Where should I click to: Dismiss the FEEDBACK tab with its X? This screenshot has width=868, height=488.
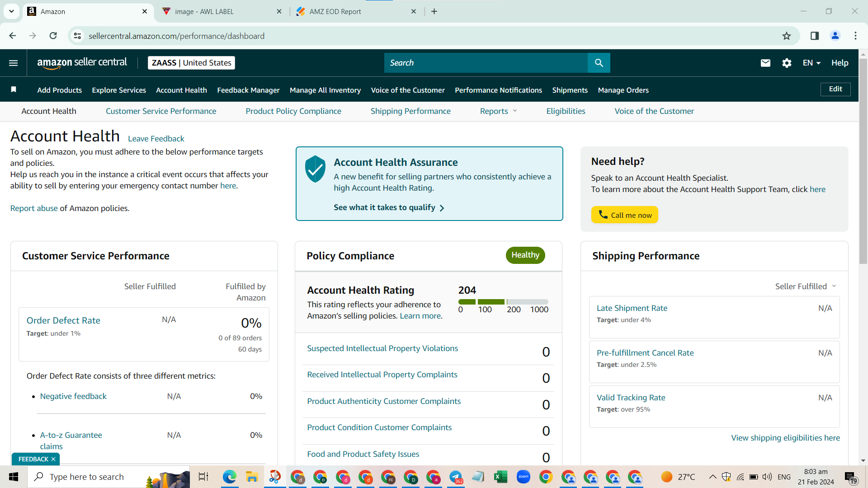click(53, 459)
